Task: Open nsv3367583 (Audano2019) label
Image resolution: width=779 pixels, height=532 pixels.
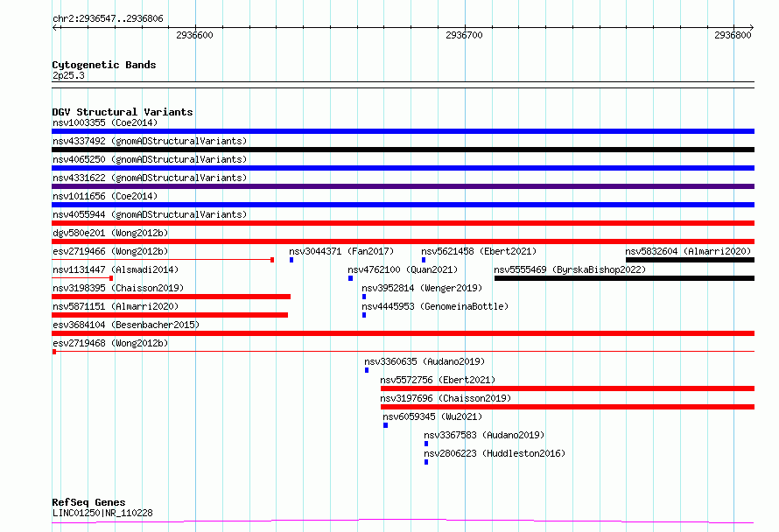Action: pyautogui.click(x=484, y=435)
